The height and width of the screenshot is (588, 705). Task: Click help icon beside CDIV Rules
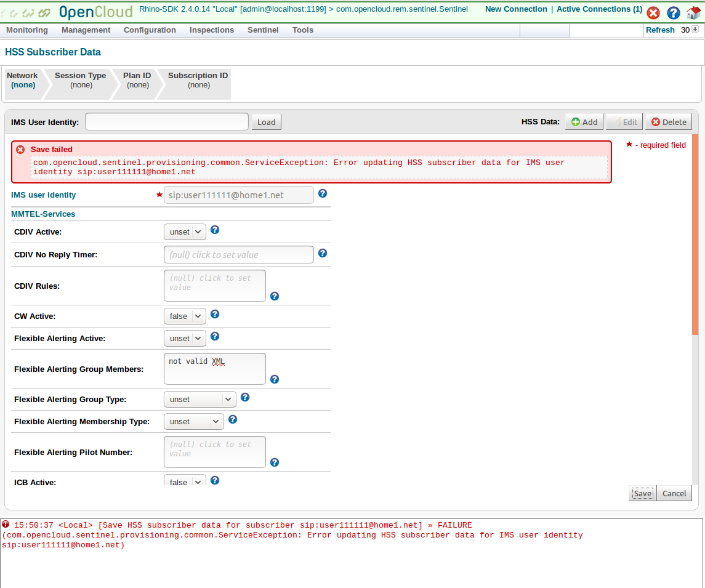coord(275,296)
